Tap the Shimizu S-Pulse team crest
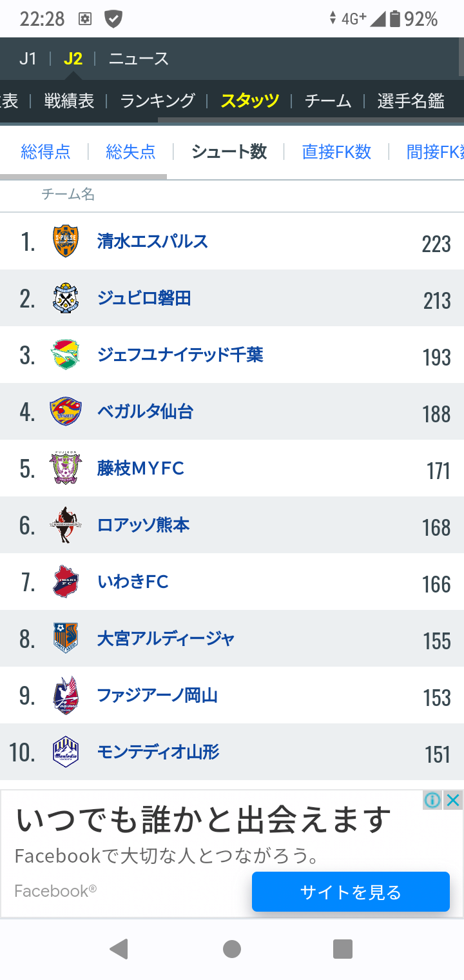The image size is (464, 980). 66,241
